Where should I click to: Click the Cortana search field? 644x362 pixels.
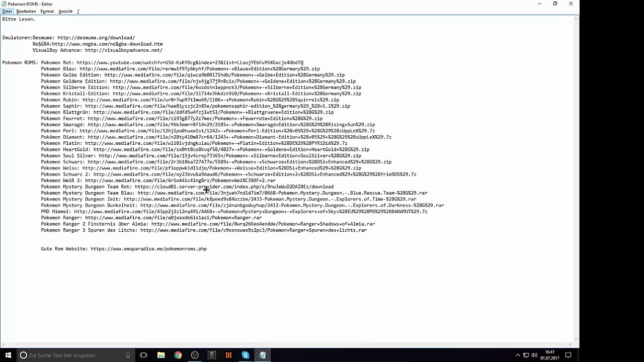tap(75, 355)
